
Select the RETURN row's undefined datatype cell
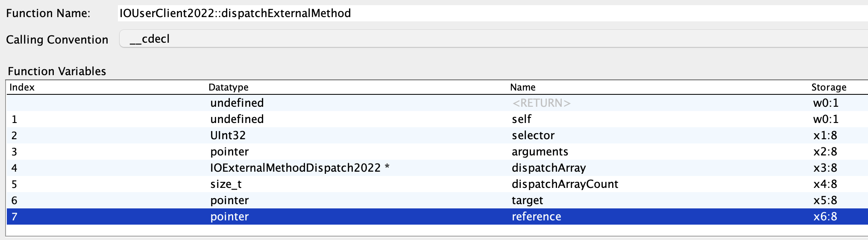(x=237, y=103)
